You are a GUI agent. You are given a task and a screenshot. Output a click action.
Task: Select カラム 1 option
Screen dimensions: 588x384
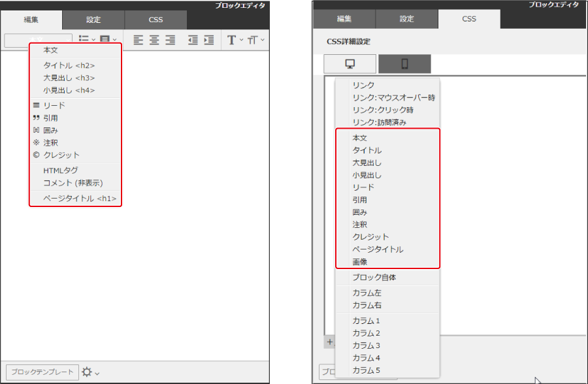pos(387,321)
